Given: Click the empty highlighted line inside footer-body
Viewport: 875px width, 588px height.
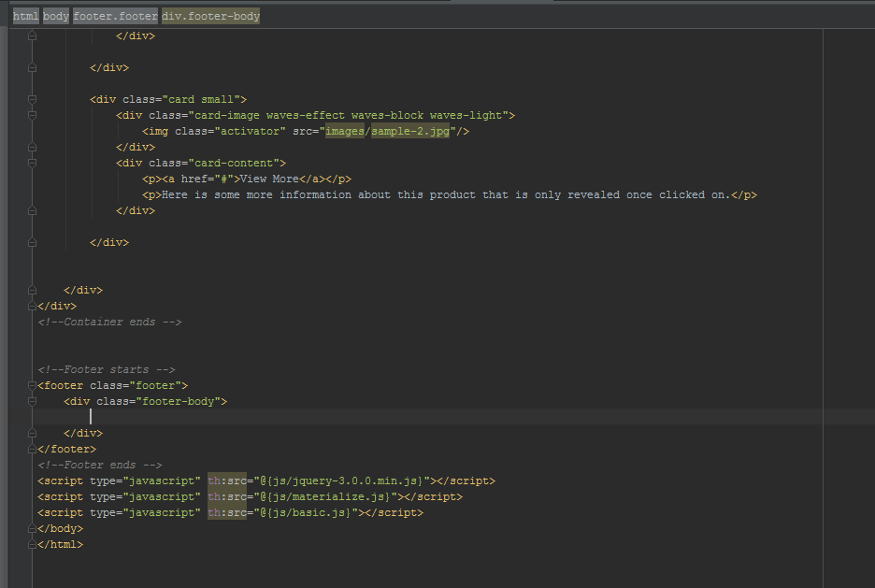Looking at the screenshot, I should point(374,417).
